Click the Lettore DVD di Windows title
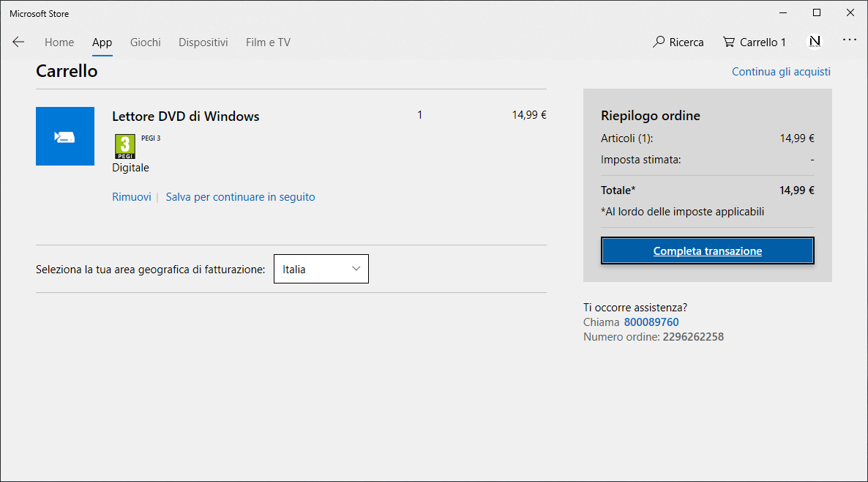The height and width of the screenshot is (482, 868). [185, 116]
